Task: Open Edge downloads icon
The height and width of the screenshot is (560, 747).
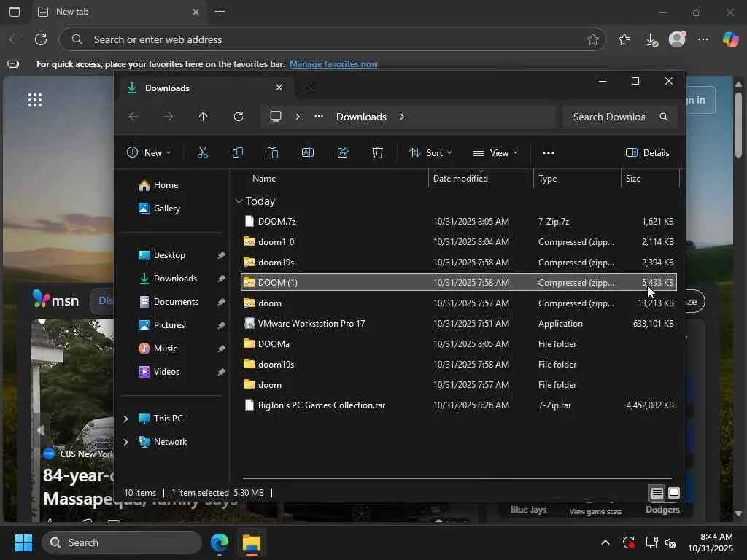Action: (x=651, y=39)
